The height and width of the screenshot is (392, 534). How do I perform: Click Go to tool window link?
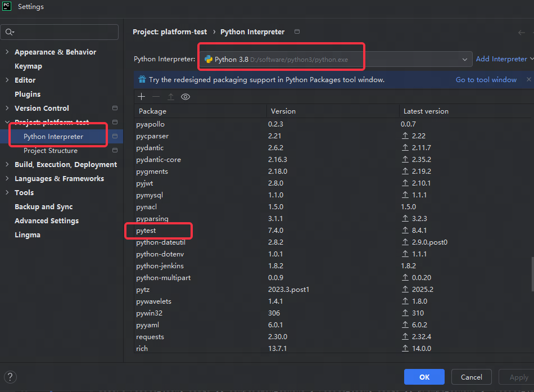point(486,79)
